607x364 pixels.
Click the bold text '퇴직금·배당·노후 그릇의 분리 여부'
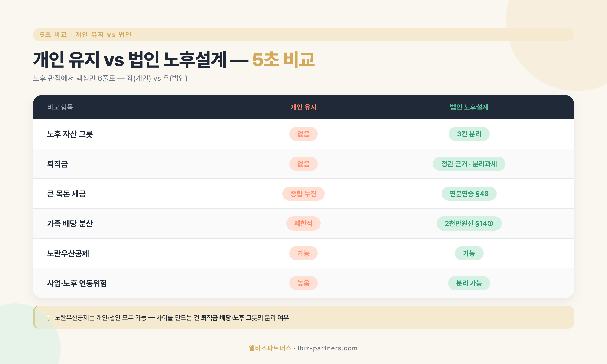coord(245,318)
